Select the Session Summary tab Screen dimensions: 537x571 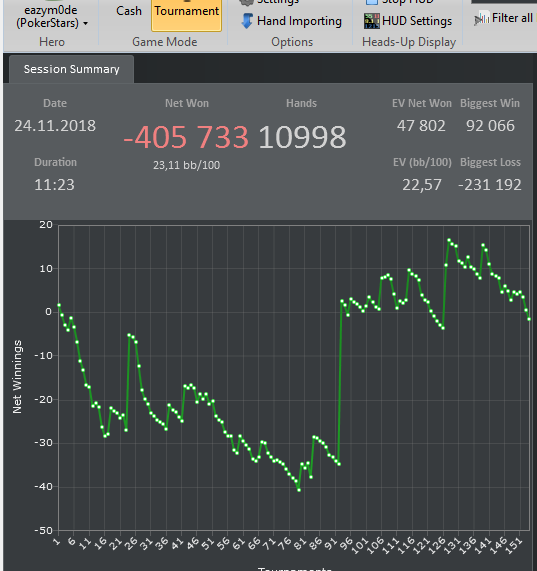[71, 69]
